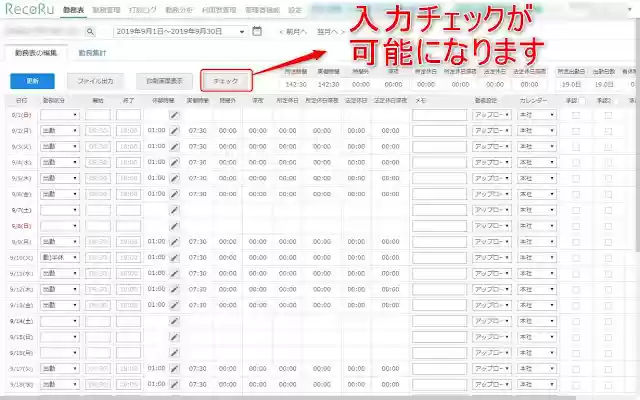Tick the 承認 header checkbox

pyautogui.click(x=582, y=101)
